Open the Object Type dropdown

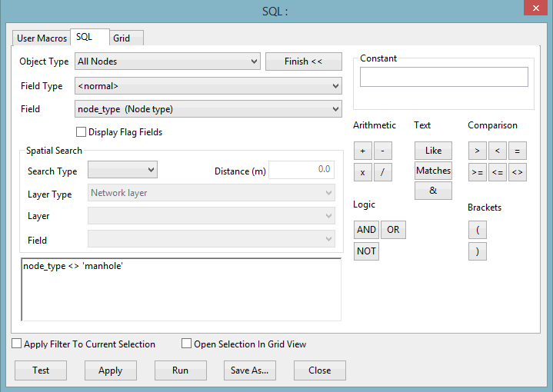168,61
